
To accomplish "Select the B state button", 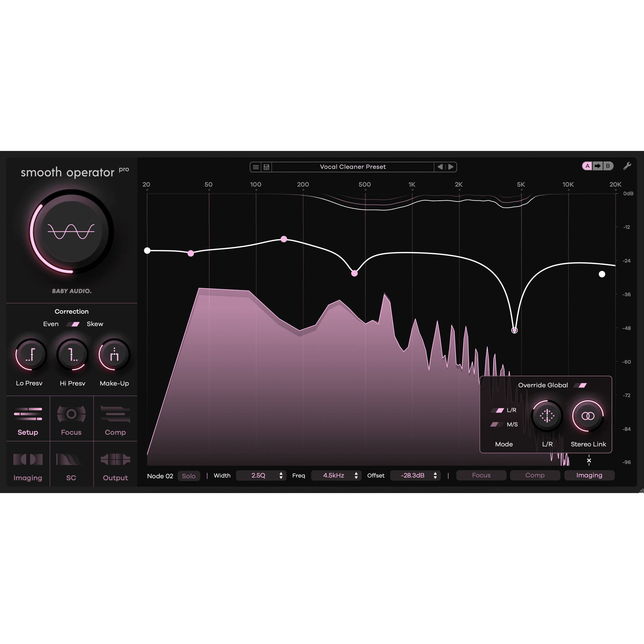I will tap(608, 166).
